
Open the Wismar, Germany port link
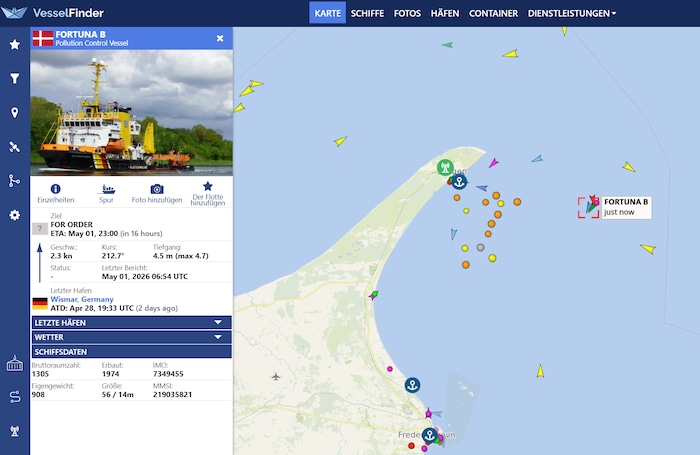(82, 299)
